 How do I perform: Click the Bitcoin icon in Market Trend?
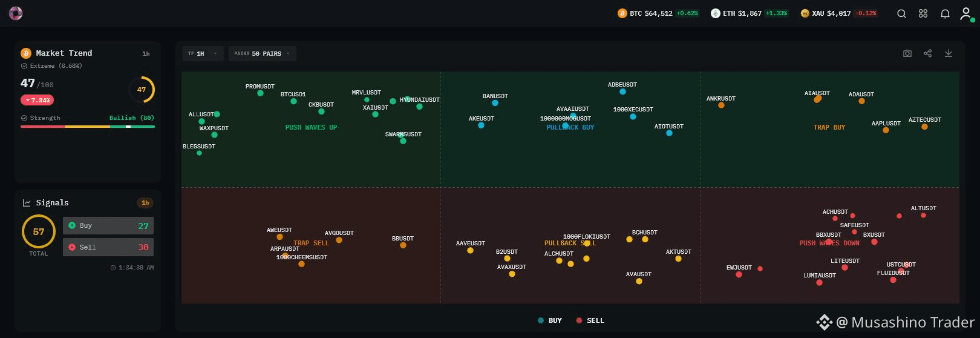click(25, 53)
